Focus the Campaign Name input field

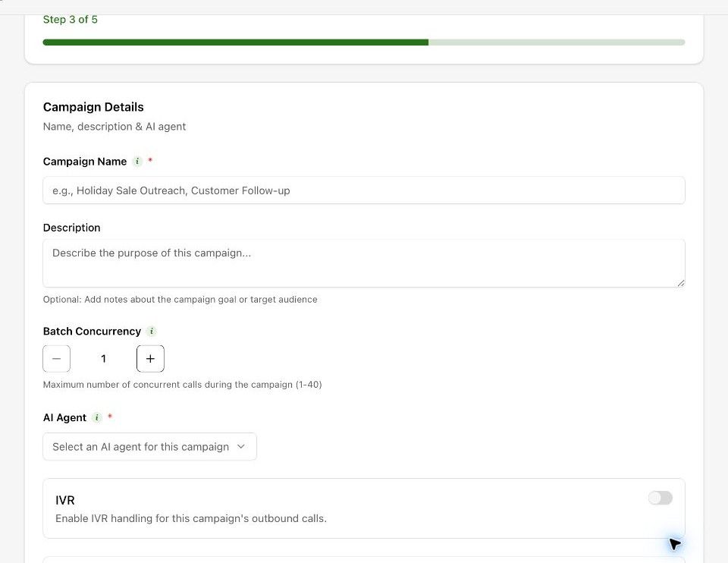pos(364,190)
